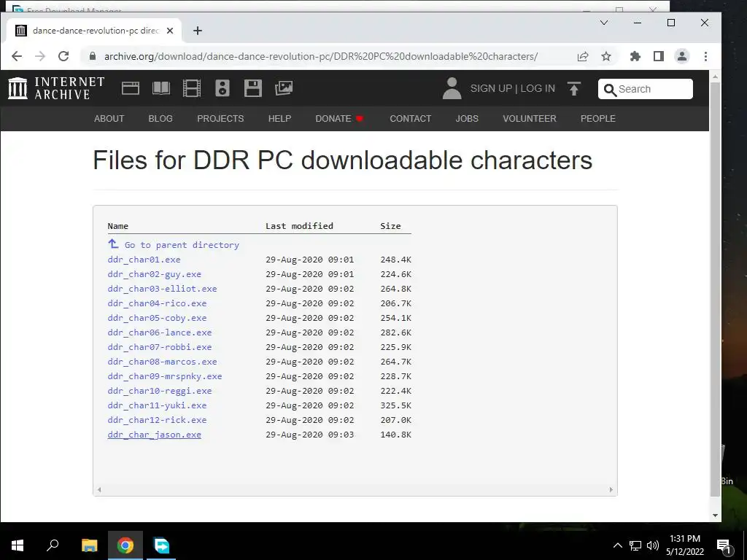747x560 pixels.
Task: Open the VOLUNTEER menu item
Action: (x=530, y=119)
